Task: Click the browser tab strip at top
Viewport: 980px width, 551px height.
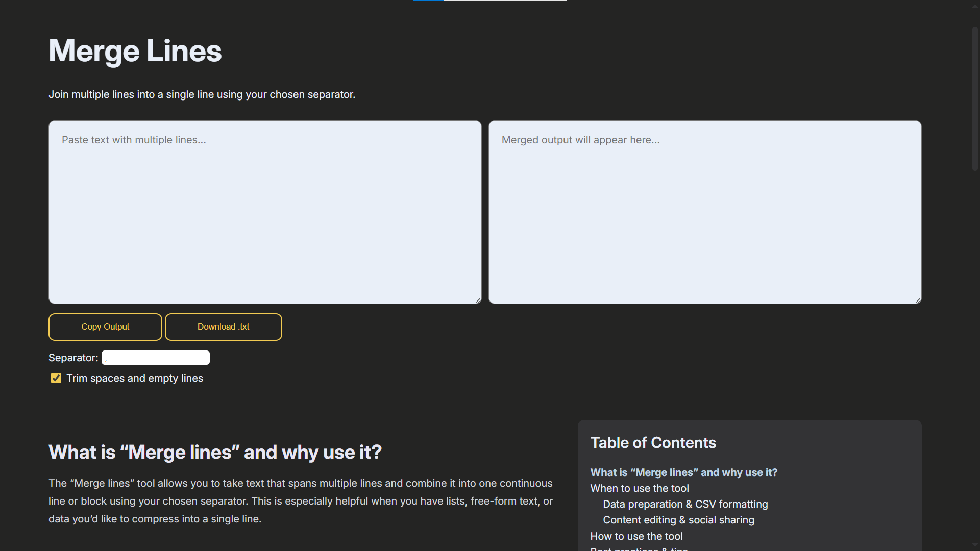Action: tap(490, 1)
